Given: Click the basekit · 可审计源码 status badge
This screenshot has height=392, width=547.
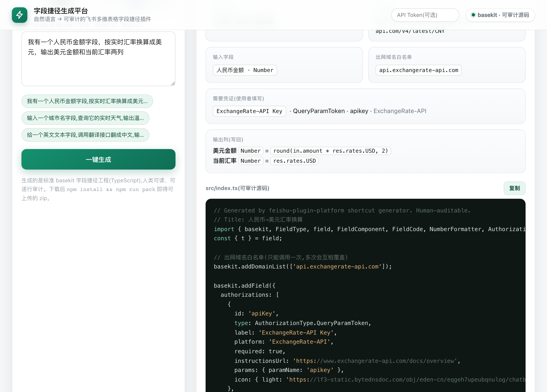Looking at the screenshot, I should point(500,15).
